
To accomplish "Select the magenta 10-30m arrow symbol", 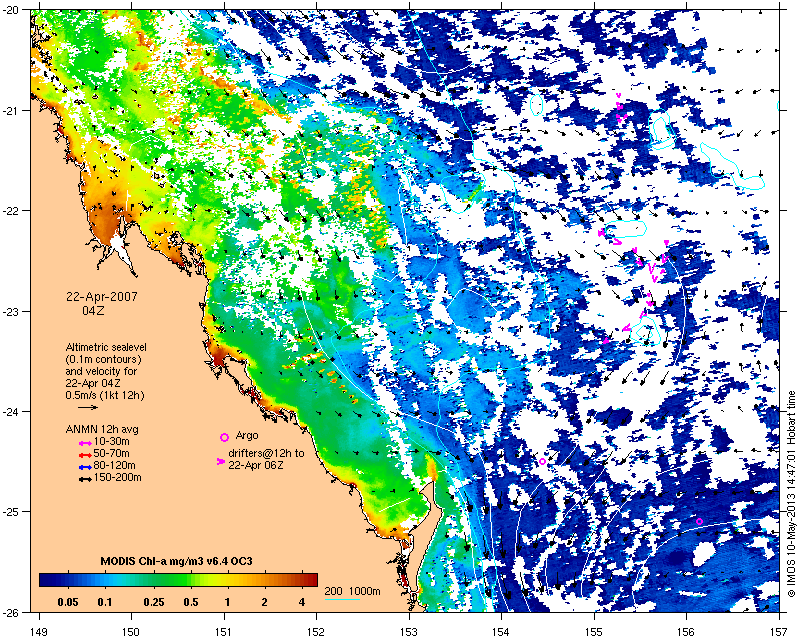I will tap(85, 442).
